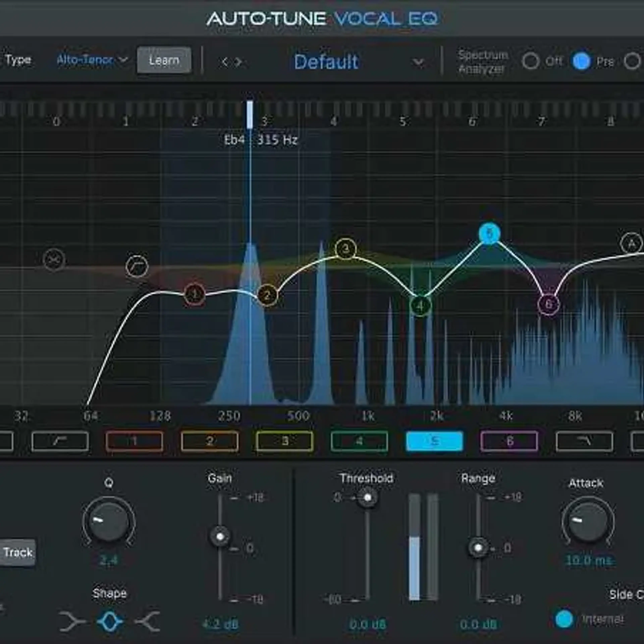Click the Range value 0.0 dB

pyautogui.click(x=478, y=624)
